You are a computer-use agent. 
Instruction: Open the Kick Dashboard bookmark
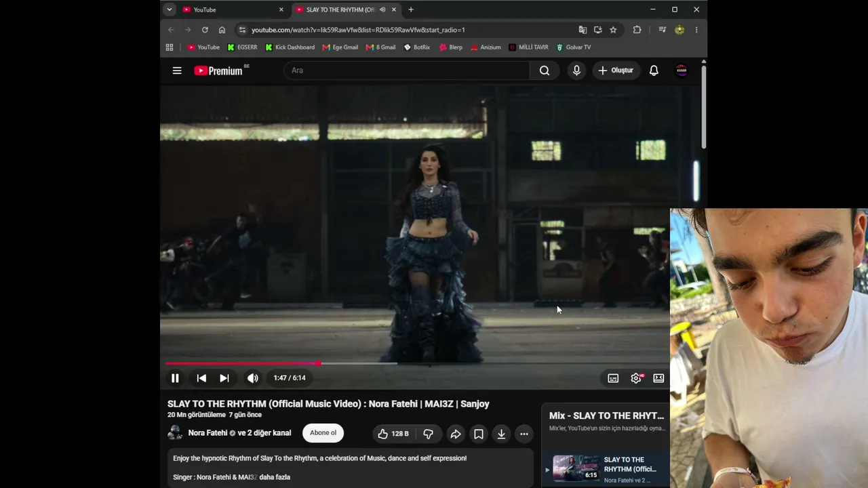click(x=290, y=47)
